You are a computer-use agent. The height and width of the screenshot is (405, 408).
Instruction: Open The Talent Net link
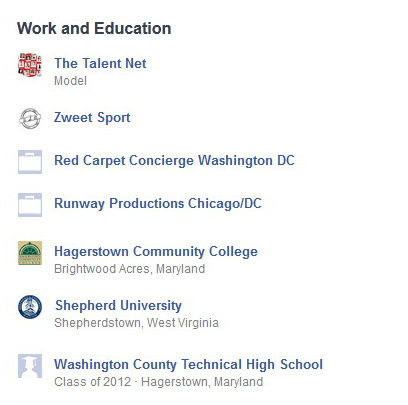pos(100,63)
